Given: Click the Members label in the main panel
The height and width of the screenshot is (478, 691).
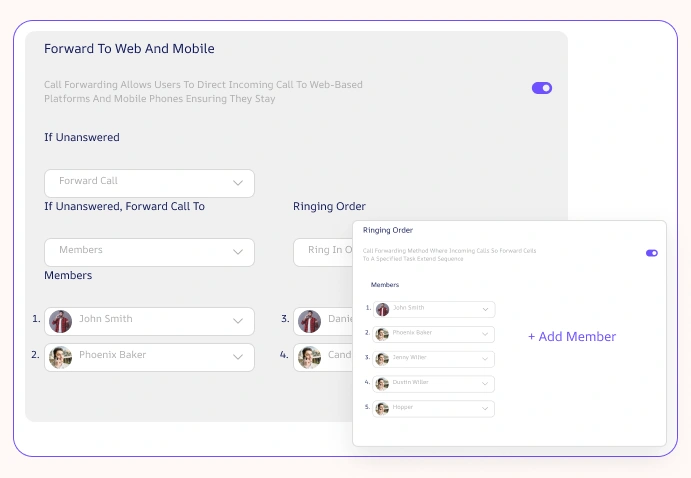Looking at the screenshot, I should pyautogui.click(x=68, y=275).
